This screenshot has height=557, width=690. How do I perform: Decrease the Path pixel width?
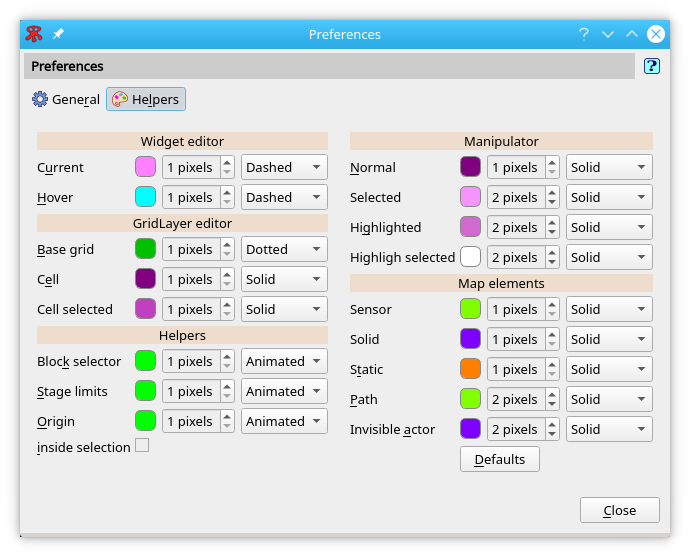(552, 404)
